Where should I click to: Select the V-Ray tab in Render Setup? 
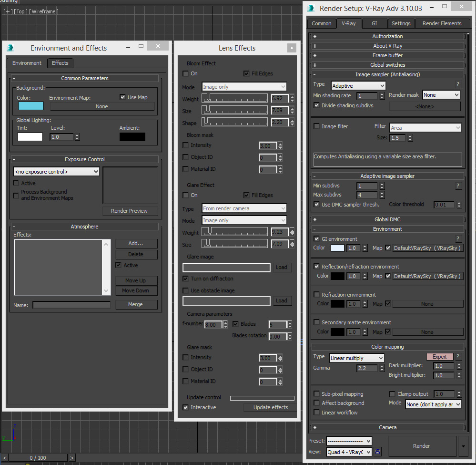pyautogui.click(x=348, y=23)
